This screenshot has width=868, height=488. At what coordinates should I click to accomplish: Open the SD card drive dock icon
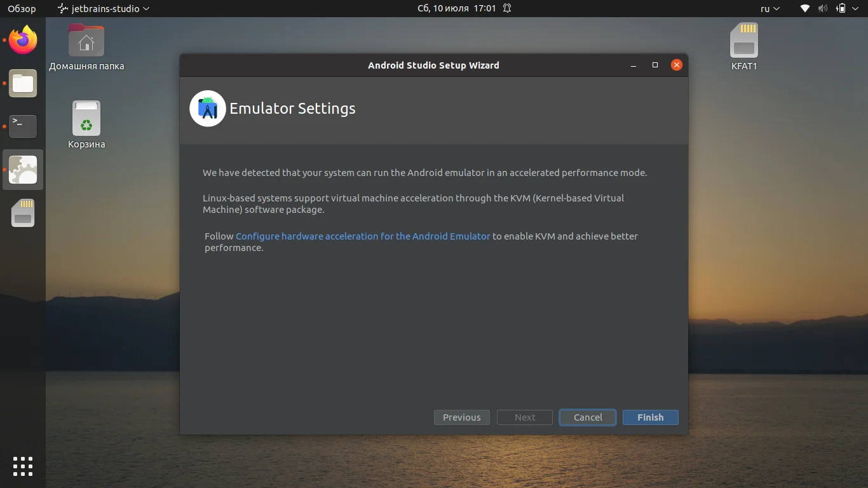[x=23, y=213]
